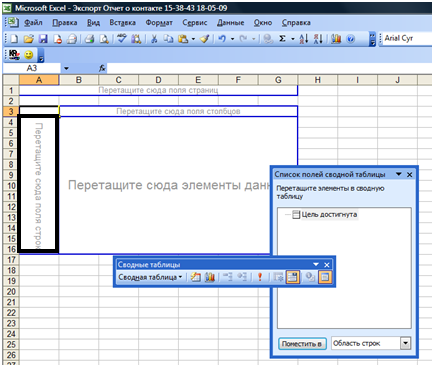
Task: Open a file with the folder icon
Action: pos(29,39)
